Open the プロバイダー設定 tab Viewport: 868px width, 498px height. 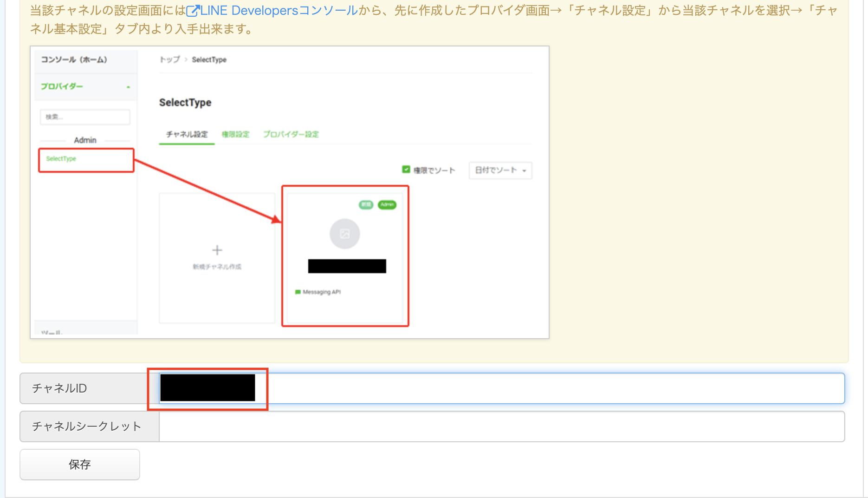(x=291, y=134)
